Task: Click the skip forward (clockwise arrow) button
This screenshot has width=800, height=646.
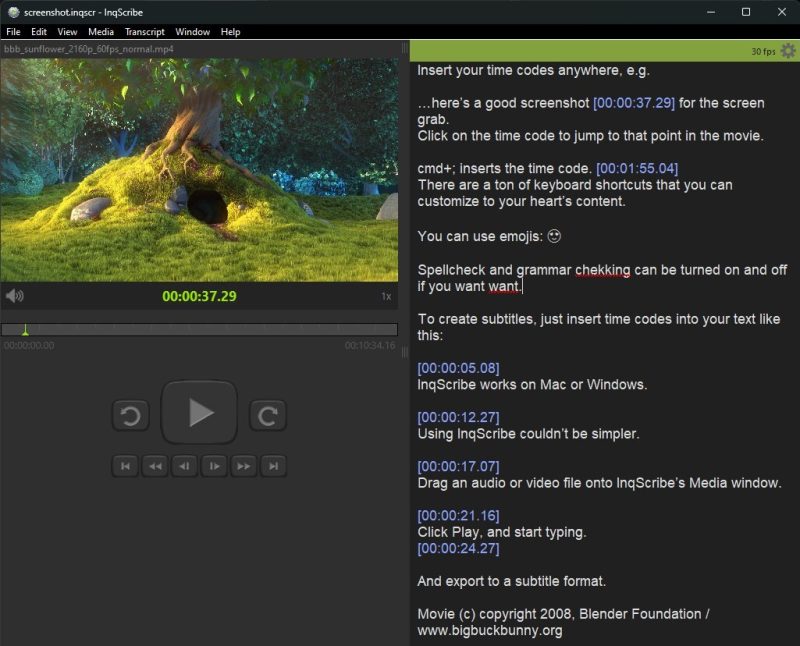Action: click(267, 415)
